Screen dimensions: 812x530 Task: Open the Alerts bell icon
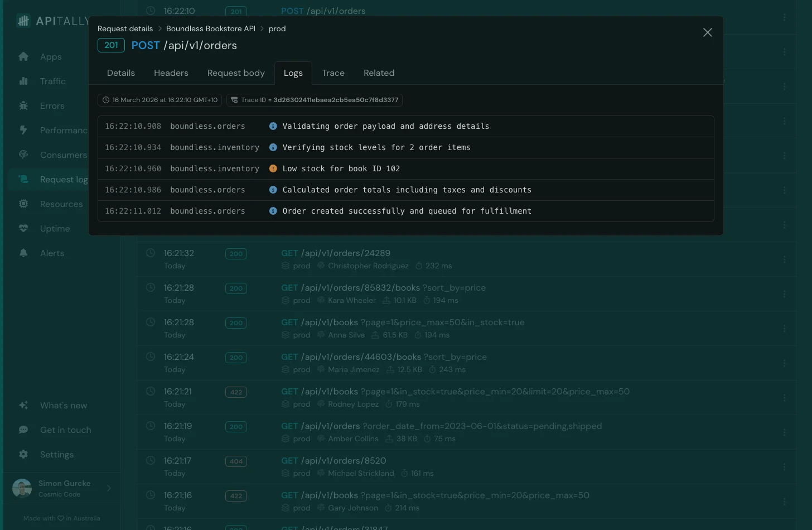pos(23,253)
